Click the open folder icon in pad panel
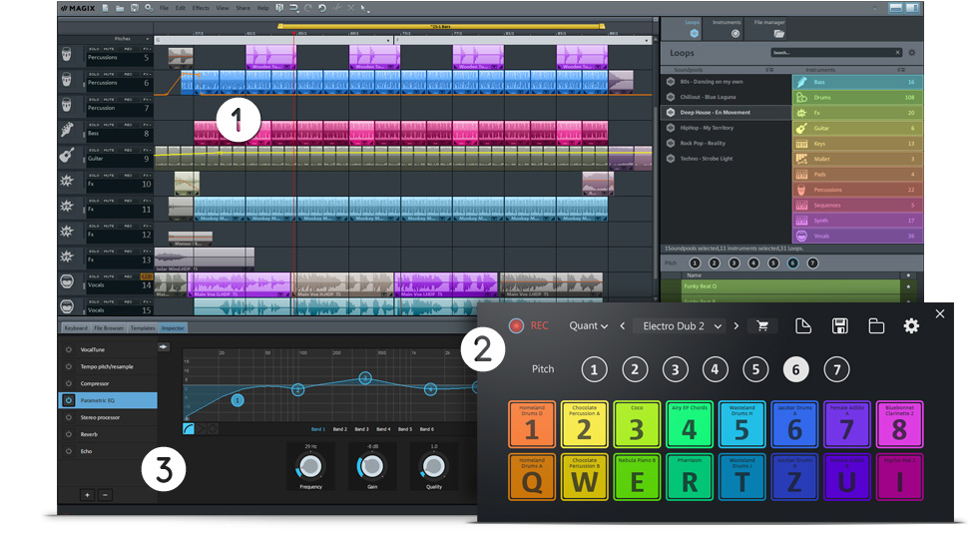This screenshot has width=980, height=534. coord(876,325)
